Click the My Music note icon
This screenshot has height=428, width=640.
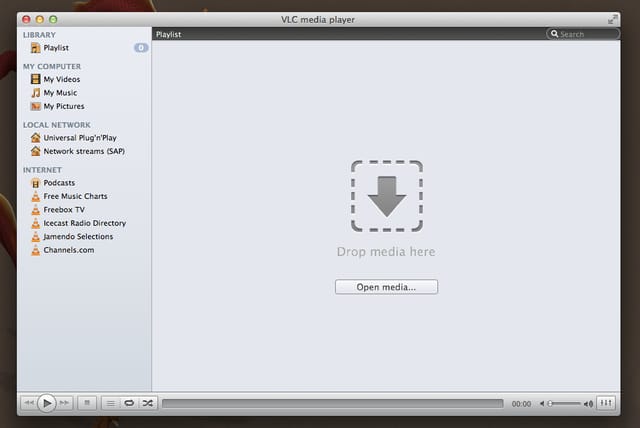point(36,93)
